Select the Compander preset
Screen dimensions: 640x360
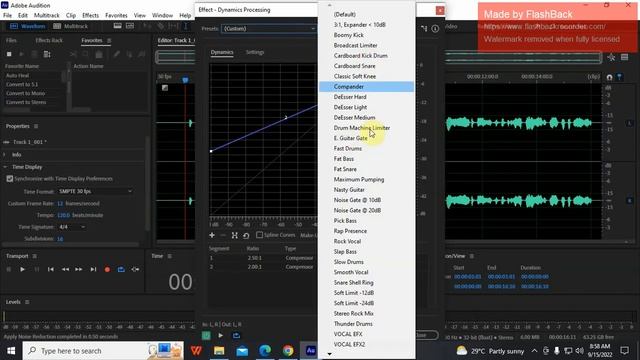pos(366,87)
